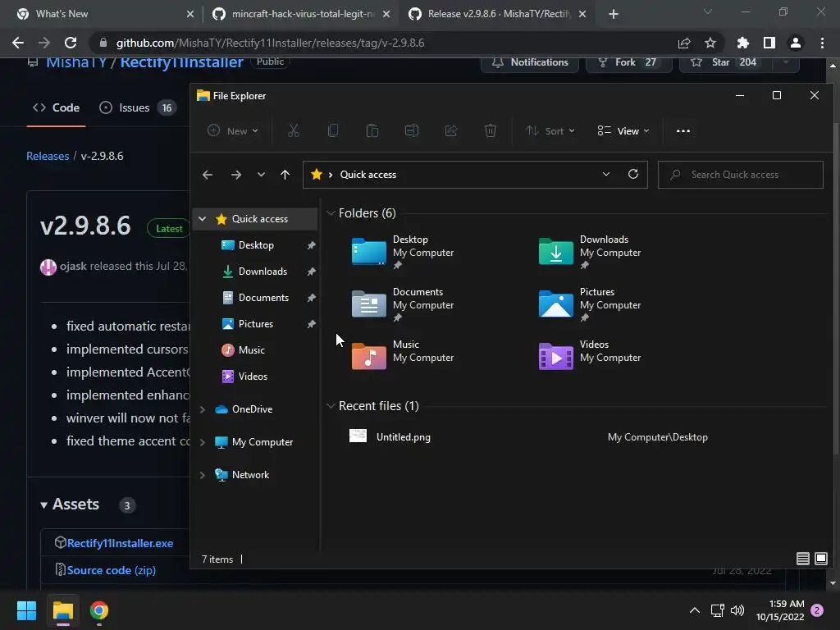
Task: Click the Share icon in File Explorer toolbar
Action: pyautogui.click(x=451, y=130)
